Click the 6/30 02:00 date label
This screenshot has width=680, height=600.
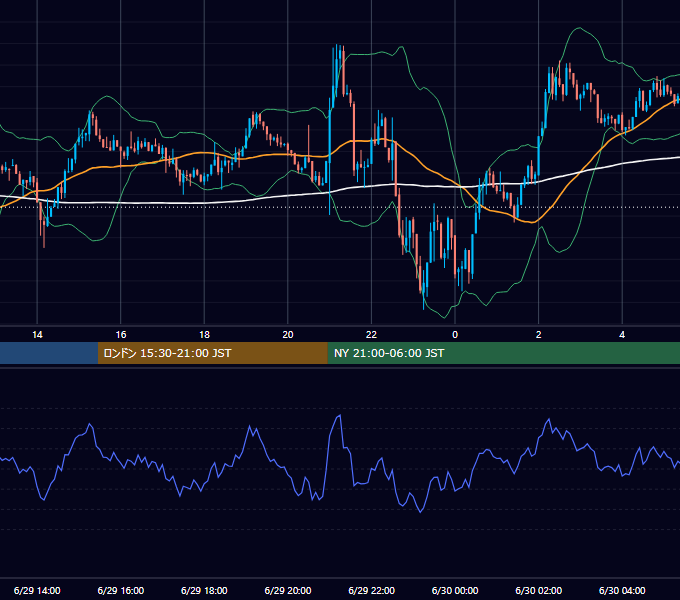pyautogui.click(x=539, y=590)
